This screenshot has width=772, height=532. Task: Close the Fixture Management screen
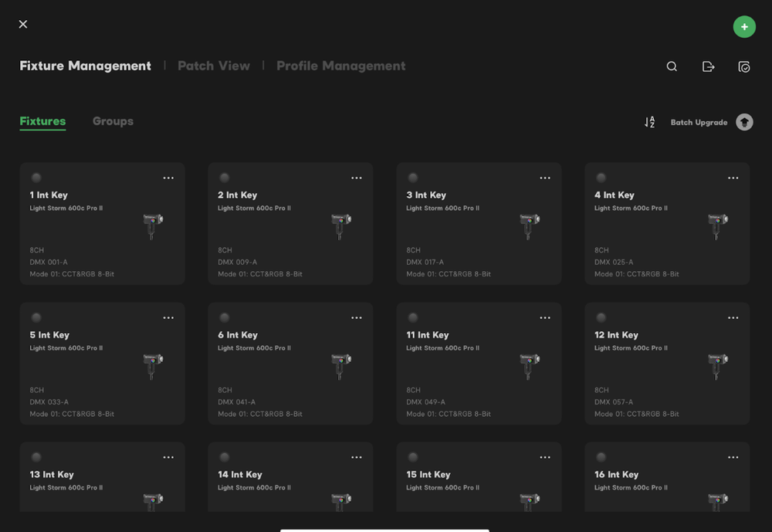(x=23, y=25)
